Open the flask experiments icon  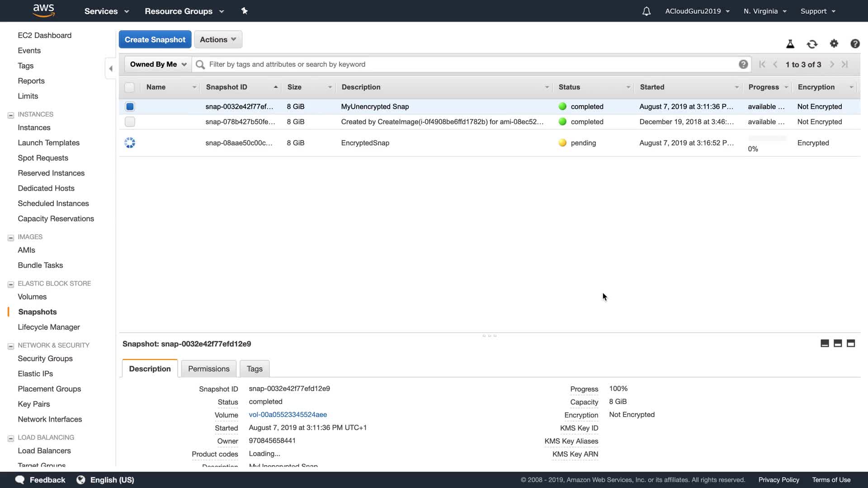[790, 44]
